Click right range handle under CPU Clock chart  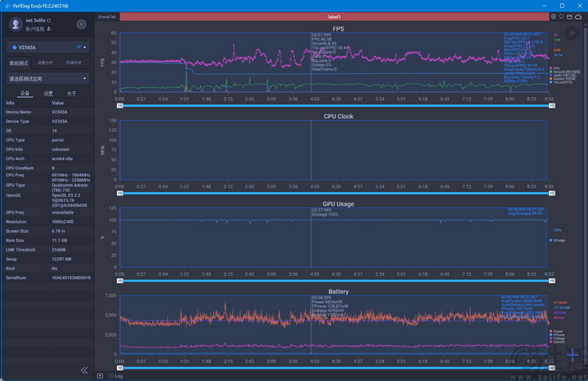click(x=552, y=193)
